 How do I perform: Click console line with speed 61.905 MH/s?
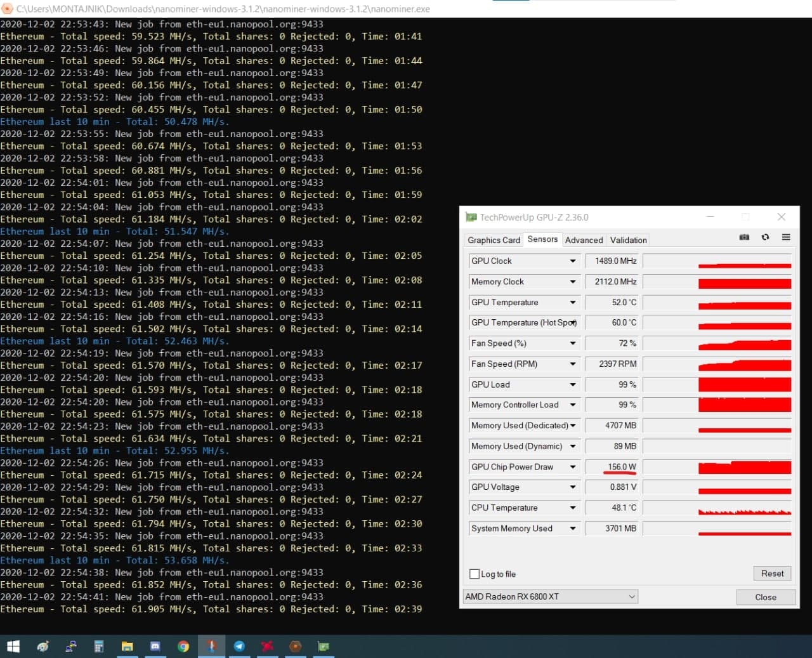211,609
